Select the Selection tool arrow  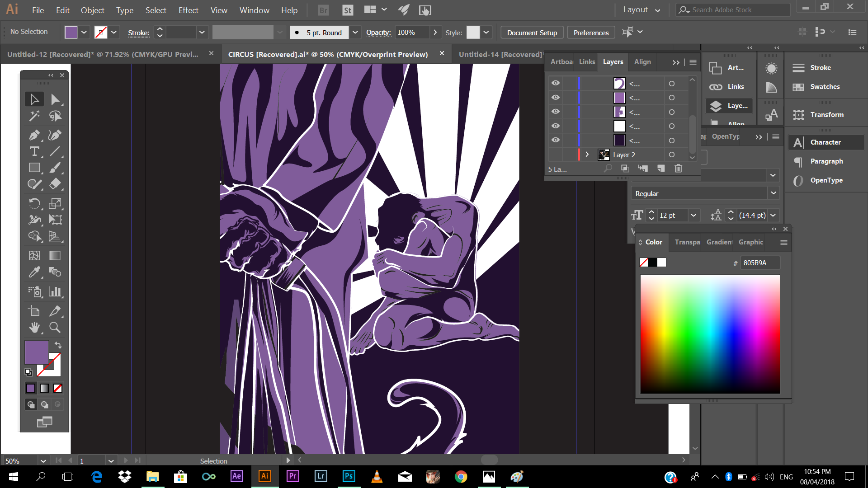[x=34, y=99]
